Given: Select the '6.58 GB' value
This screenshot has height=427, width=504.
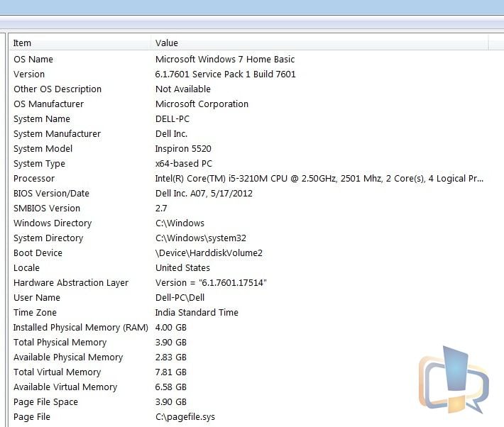Looking at the screenshot, I should tap(170, 387).
